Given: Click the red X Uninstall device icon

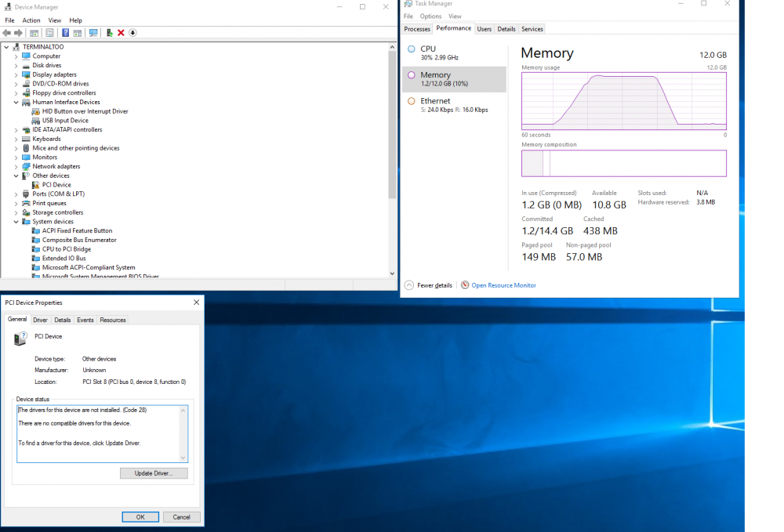Looking at the screenshot, I should [121, 33].
